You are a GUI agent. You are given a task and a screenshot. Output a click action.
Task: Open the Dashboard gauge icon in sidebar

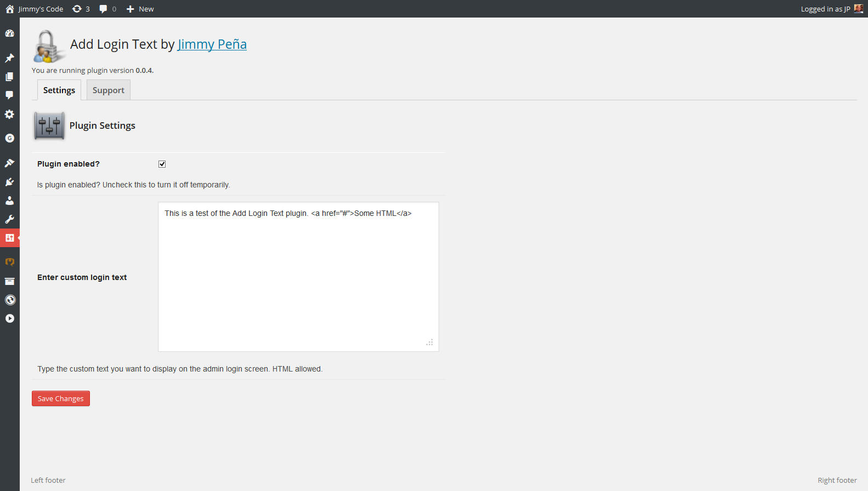click(9, 33)
